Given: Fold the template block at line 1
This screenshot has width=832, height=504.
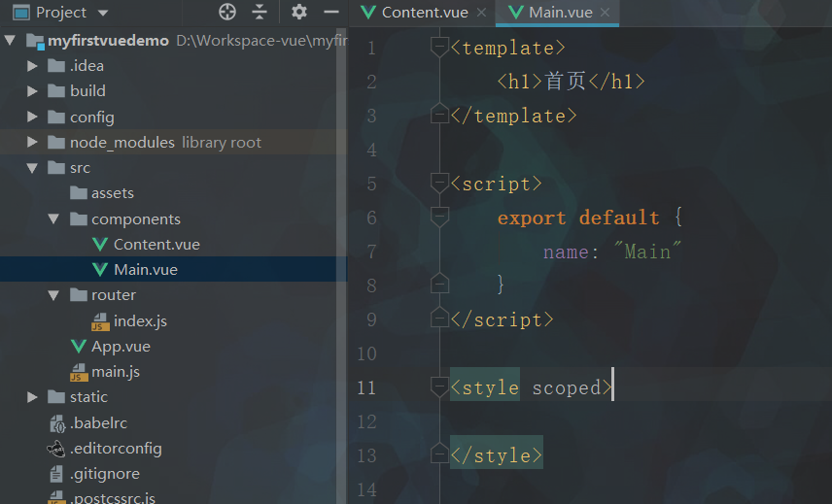Looking at the screenshot, I should pyautogui.click(x=439, y=48).
